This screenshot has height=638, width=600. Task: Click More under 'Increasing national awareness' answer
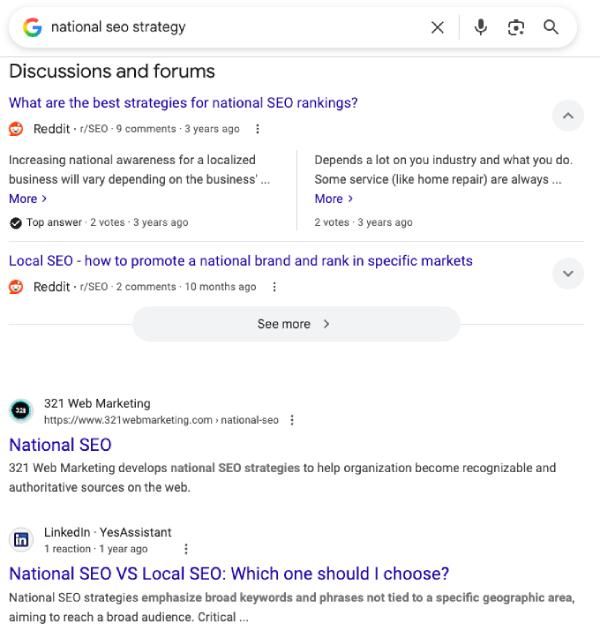[x=28, y=199]
